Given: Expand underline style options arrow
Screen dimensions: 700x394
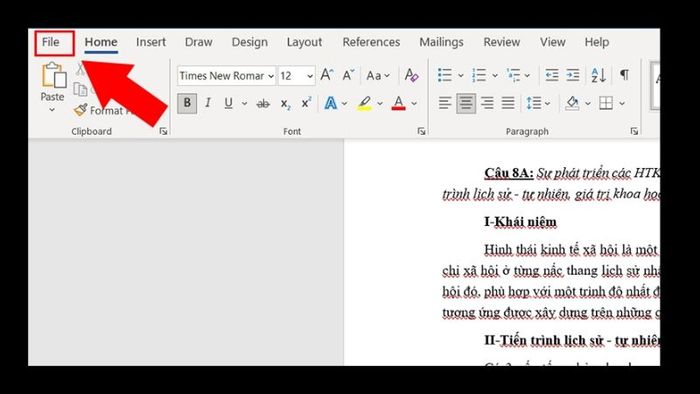Looking at the screenshot, I should (244, 104).
